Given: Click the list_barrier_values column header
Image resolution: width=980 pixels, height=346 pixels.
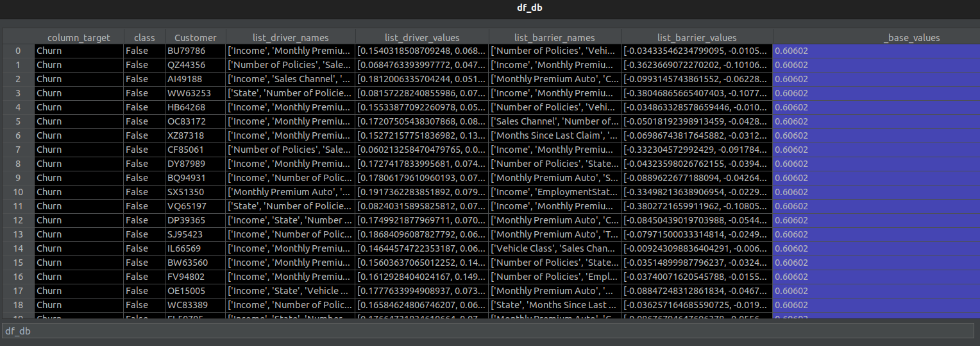Looking at the screenshot, I should click(697, 38).
